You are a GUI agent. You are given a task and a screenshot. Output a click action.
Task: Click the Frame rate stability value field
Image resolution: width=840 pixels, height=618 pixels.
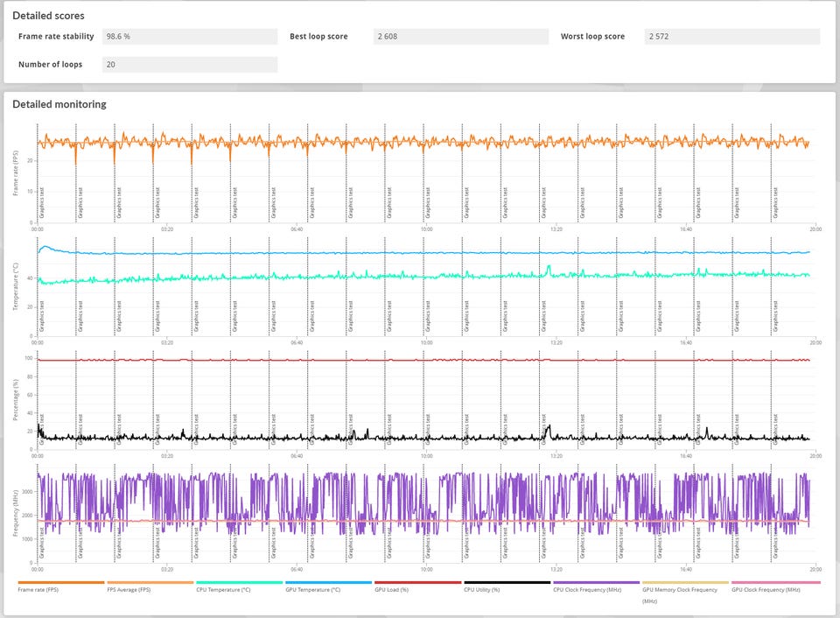pyautogui.click(x=189, y=37)
